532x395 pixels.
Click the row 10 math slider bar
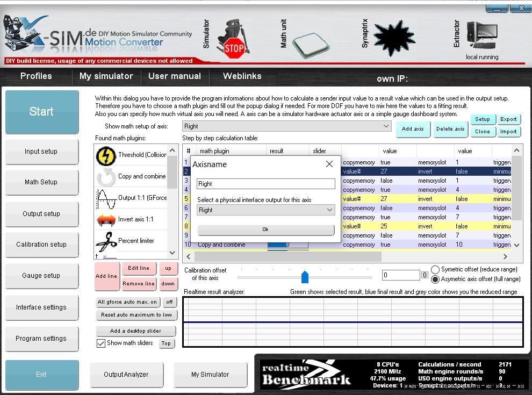click(287, 245)
